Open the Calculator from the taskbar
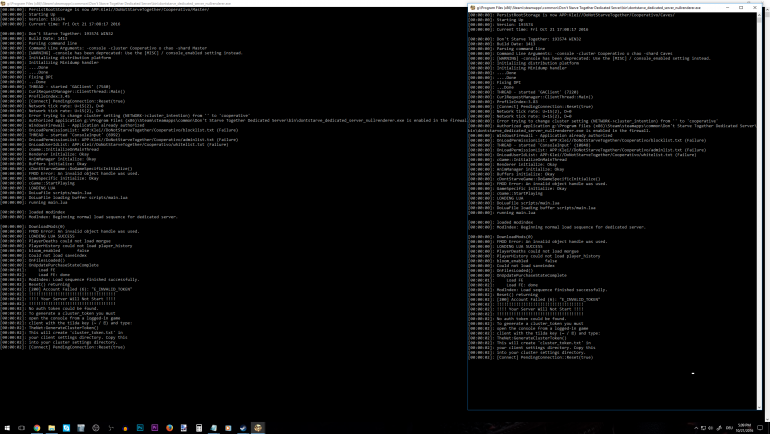Screen dimensions: 770x434 click(x=199, y=428)
